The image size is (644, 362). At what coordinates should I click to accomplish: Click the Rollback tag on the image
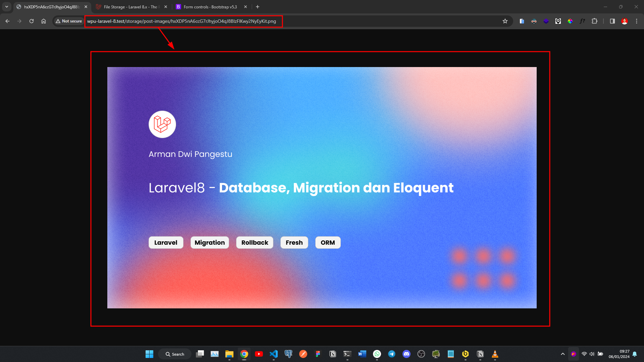[x=255, y=242]
